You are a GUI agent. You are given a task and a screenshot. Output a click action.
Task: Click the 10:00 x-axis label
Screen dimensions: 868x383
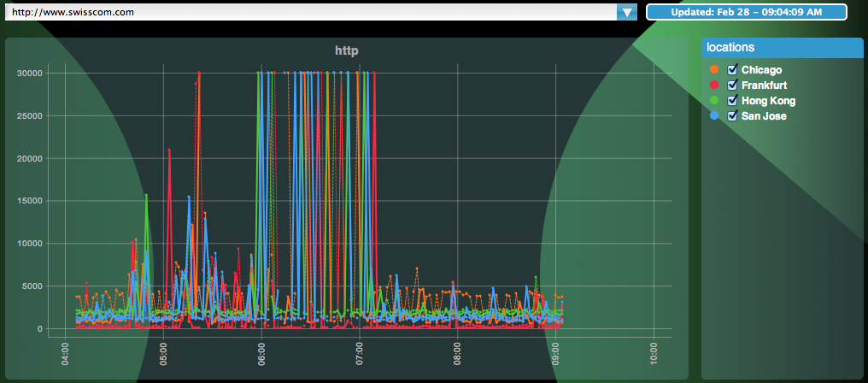(x=654, y=355)
